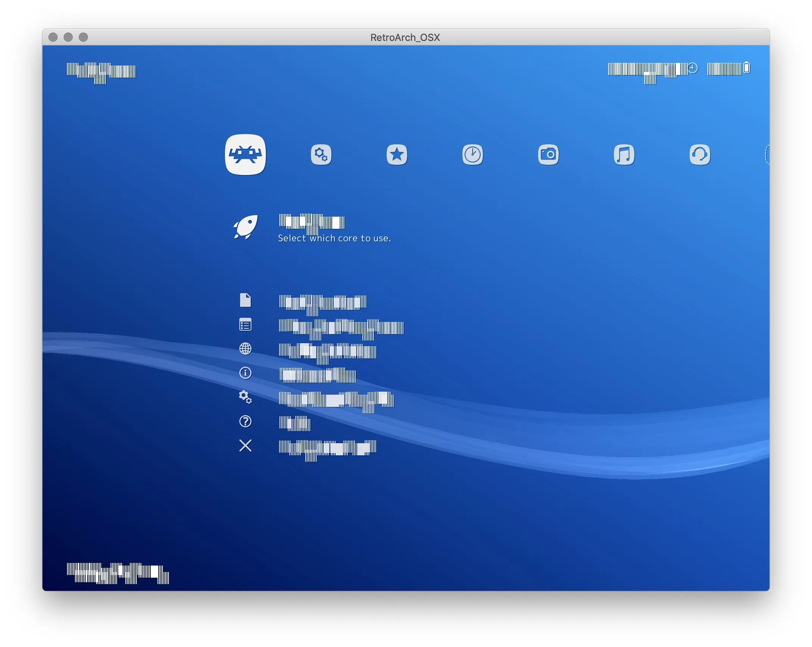Click the battery indicator icon at top right
812x647 pixels.
tap(746, 68)
